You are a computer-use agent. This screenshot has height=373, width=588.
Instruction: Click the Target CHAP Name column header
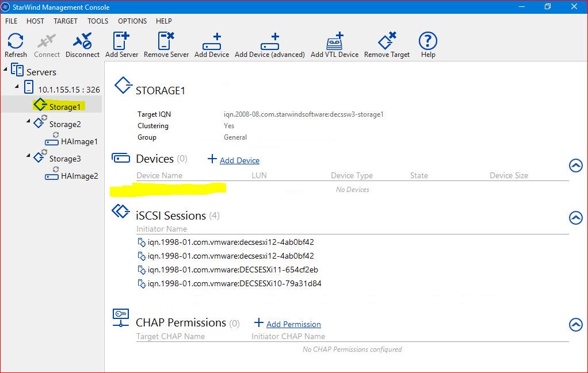pyautogui.click(x=171, y=336)
